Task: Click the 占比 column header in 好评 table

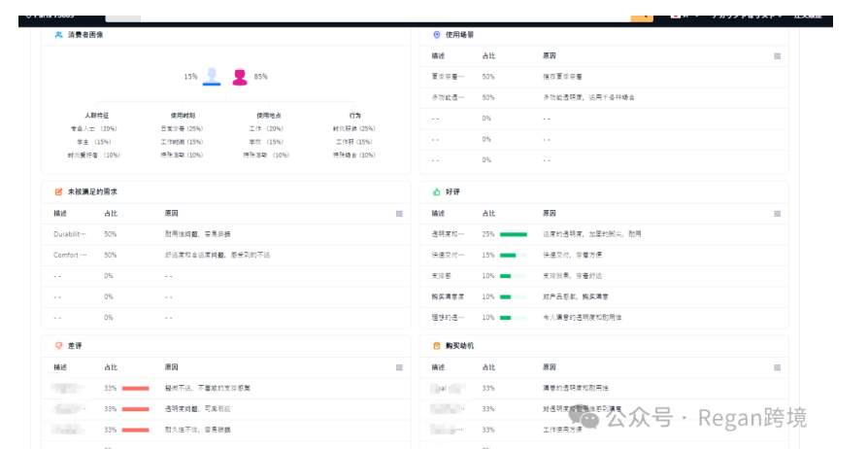Action: [x=488, y=213]
